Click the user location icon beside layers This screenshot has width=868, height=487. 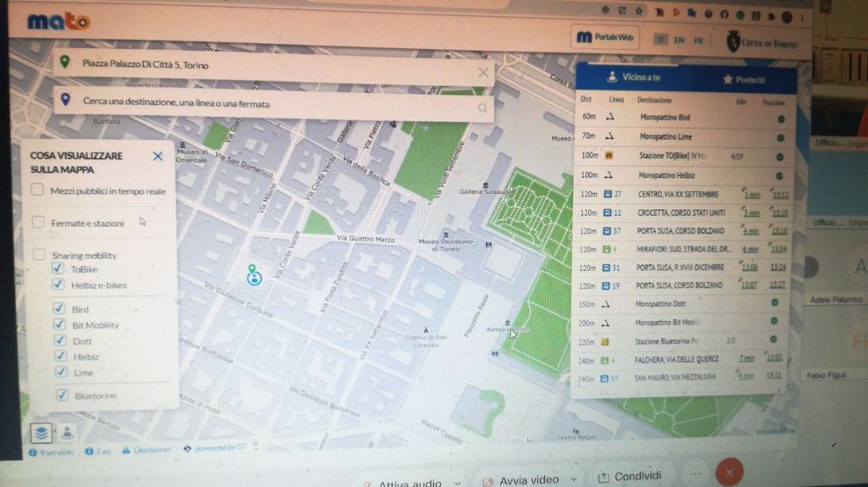pos(67,432)
